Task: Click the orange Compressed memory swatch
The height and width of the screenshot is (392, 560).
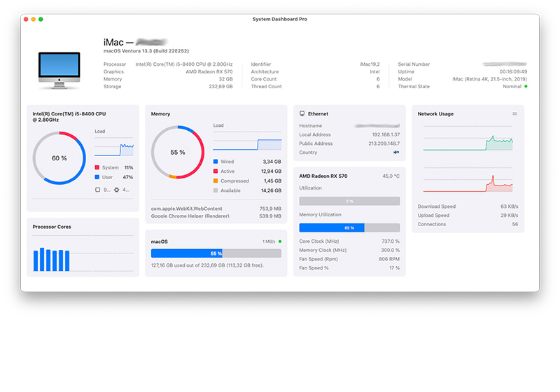Action: (x=216, y=181)
